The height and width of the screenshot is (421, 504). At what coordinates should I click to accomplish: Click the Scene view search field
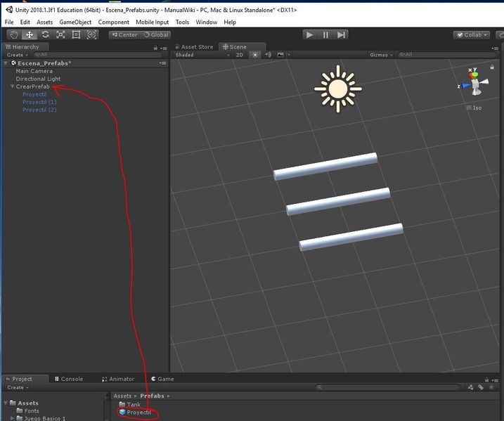tap(446, 55)
